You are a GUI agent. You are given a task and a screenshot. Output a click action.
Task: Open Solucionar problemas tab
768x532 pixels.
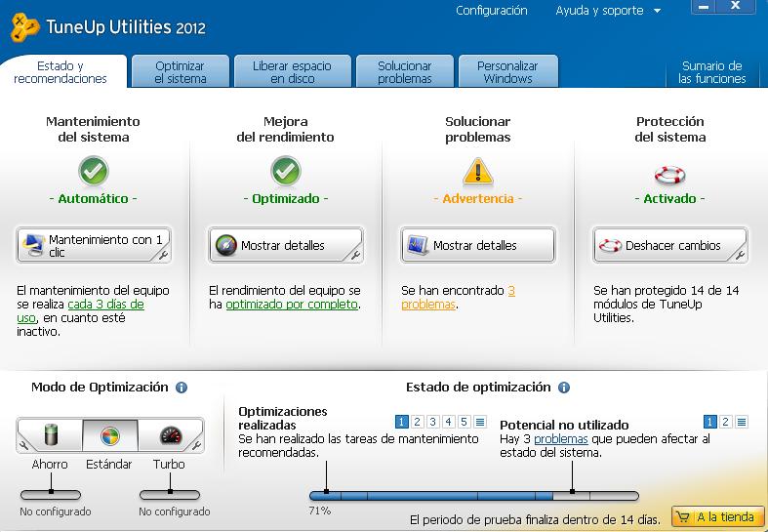click(x=405, y=72)
